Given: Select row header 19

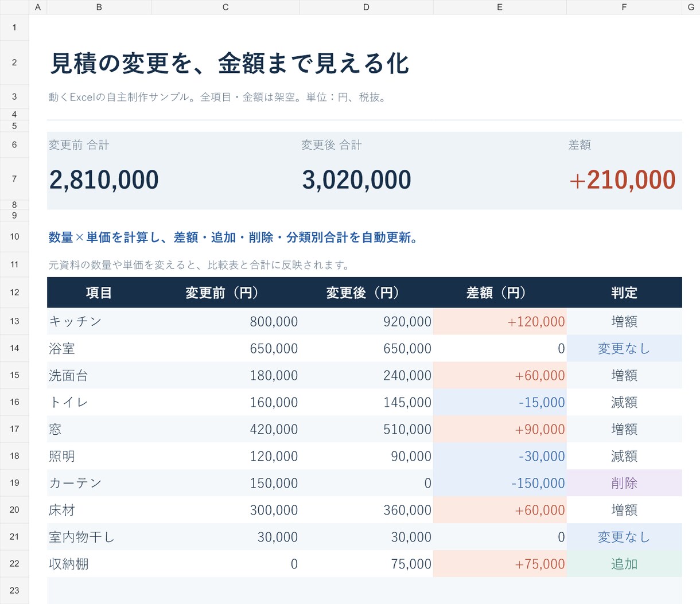Looking at the screenshot, I should tap(14, 483).
